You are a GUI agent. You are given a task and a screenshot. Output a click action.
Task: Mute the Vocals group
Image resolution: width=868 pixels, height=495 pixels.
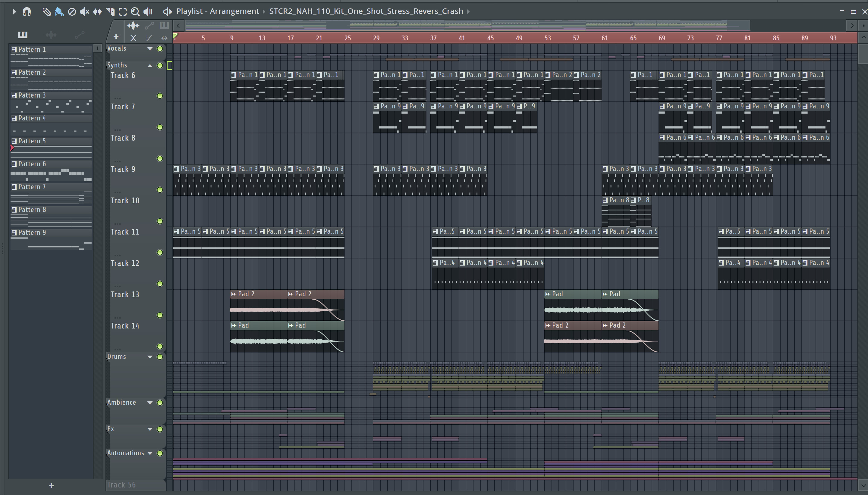160,48
